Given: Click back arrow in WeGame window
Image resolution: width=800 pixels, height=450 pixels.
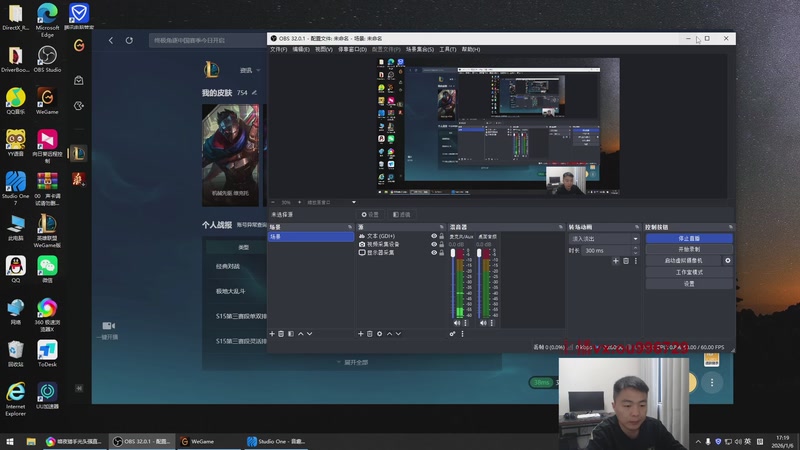Looking at the screenshot, I should click(111, 40).
